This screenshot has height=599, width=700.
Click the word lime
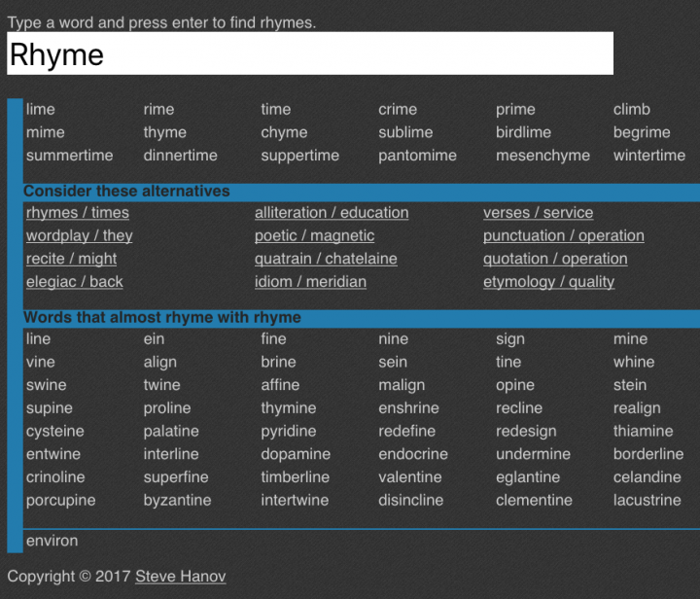tap(41, 109)
